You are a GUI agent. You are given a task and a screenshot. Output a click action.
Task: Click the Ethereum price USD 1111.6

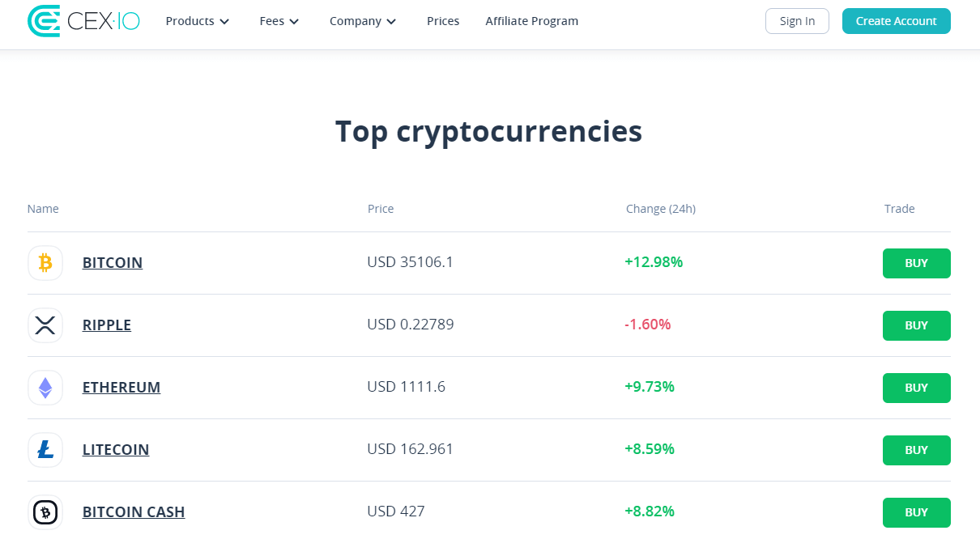coord(407,387)
